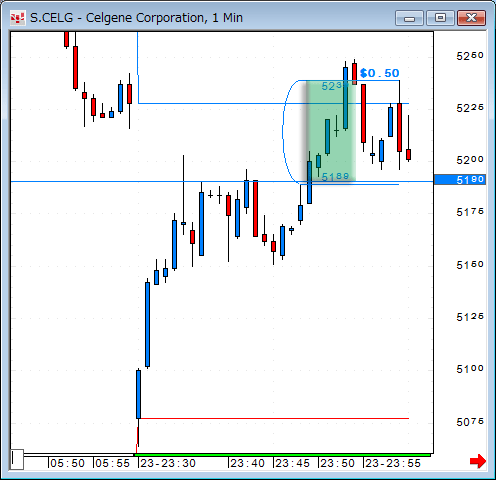Click the 5250 price axis label
This screenshot has height=480, width=496.
click(470, 56)
